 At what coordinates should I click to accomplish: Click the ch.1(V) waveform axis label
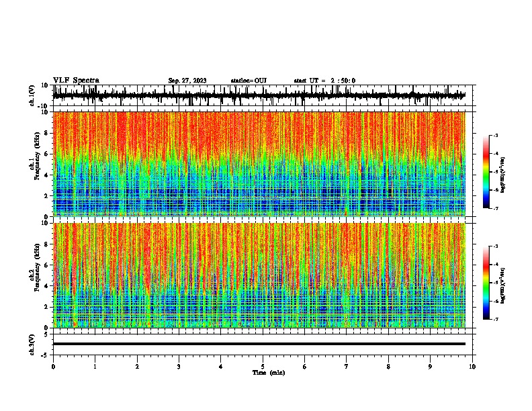tap(32, 95)
